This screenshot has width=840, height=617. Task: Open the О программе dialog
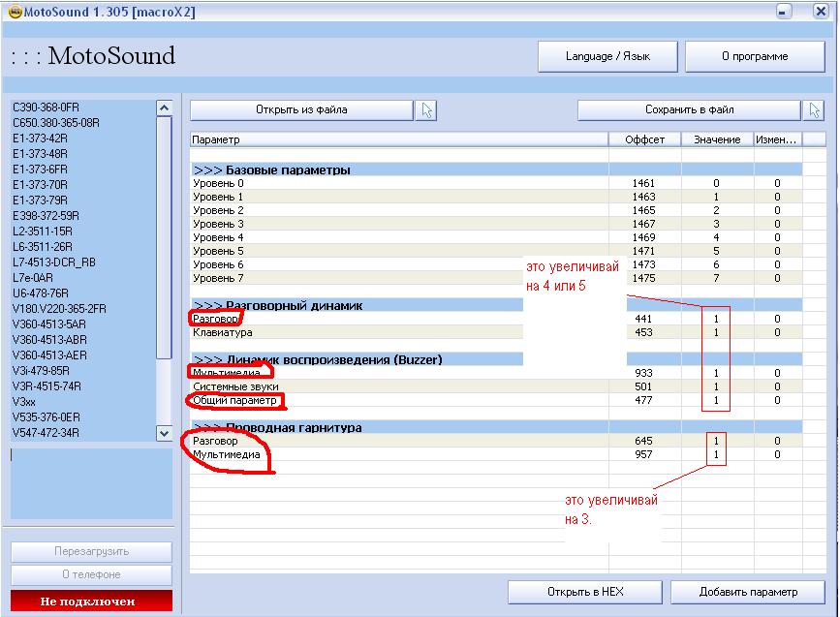755,56
